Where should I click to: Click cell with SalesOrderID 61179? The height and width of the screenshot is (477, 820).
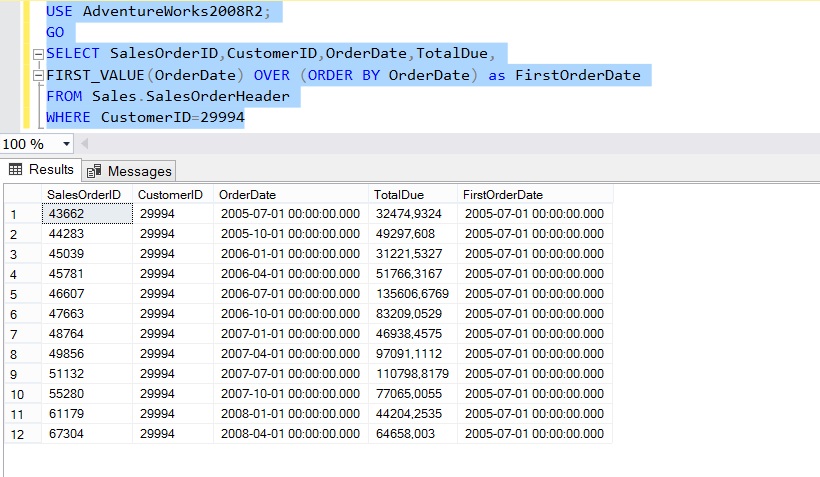pyautogui.click(x=87, y=414)
